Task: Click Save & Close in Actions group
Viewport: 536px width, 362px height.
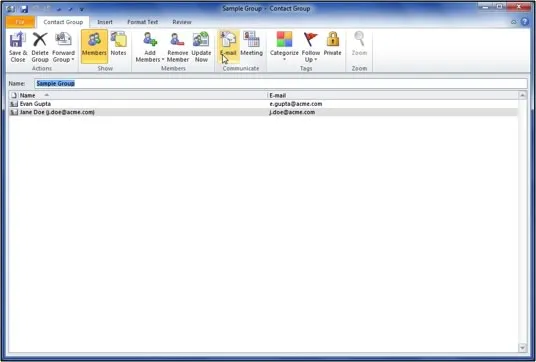Action: point(18,47)
